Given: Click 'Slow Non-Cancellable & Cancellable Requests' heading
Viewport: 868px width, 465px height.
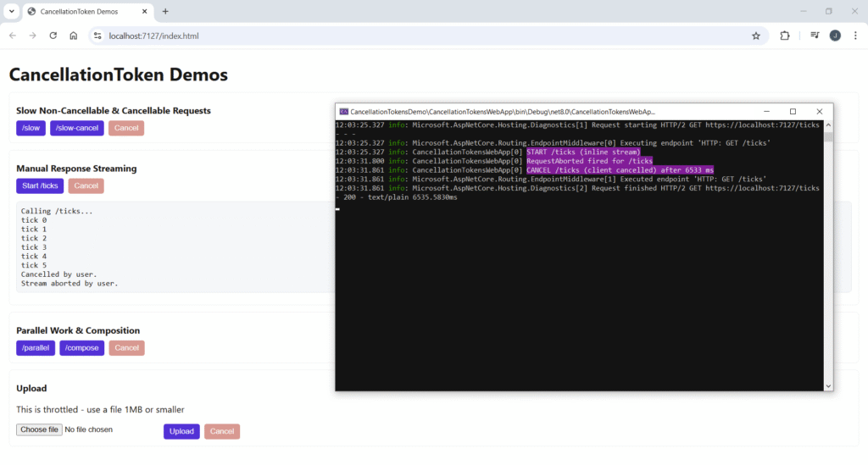Looking at the screenshot, I should point(114,111).
